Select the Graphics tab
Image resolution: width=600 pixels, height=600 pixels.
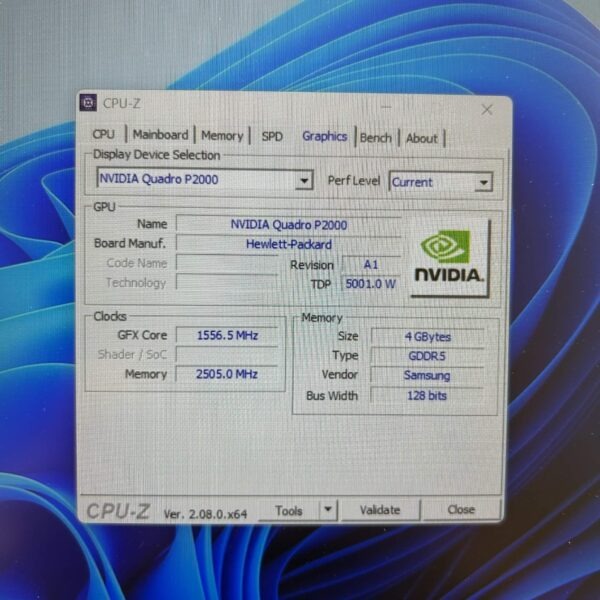coord(324,136)
